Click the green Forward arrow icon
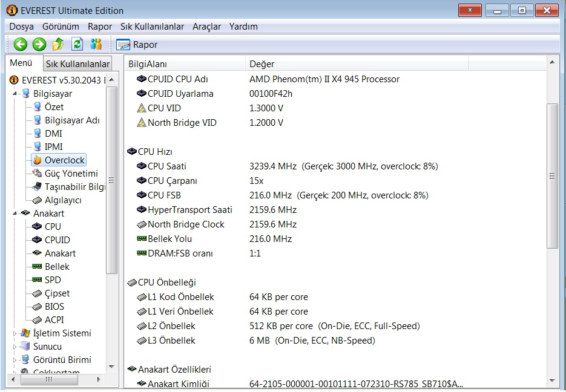Viewport: 566px width, 392px height. tap(39, 44)
